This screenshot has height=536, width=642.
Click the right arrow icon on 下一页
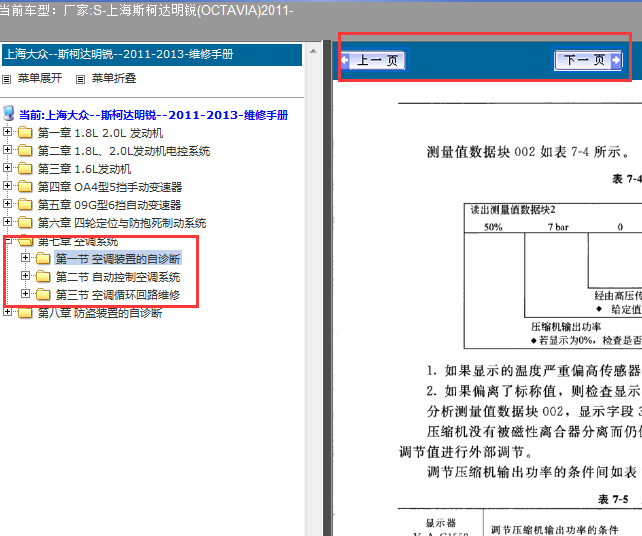(615, 61)
